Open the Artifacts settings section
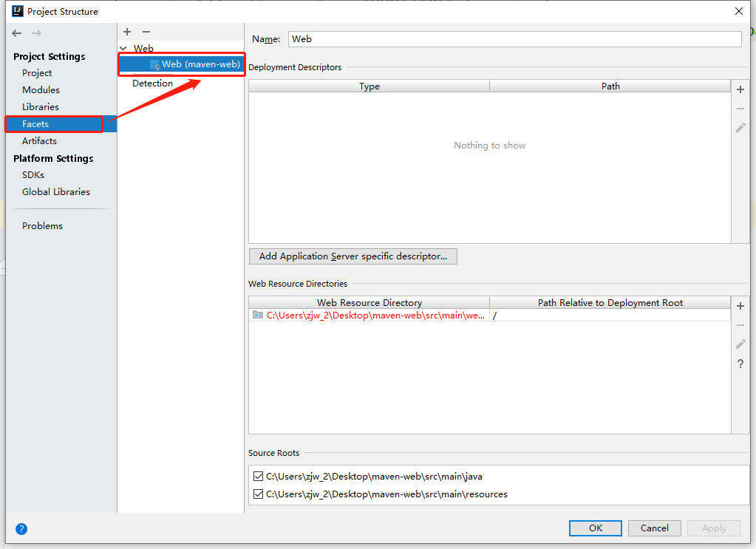The image size is (756, 549). 39,141
